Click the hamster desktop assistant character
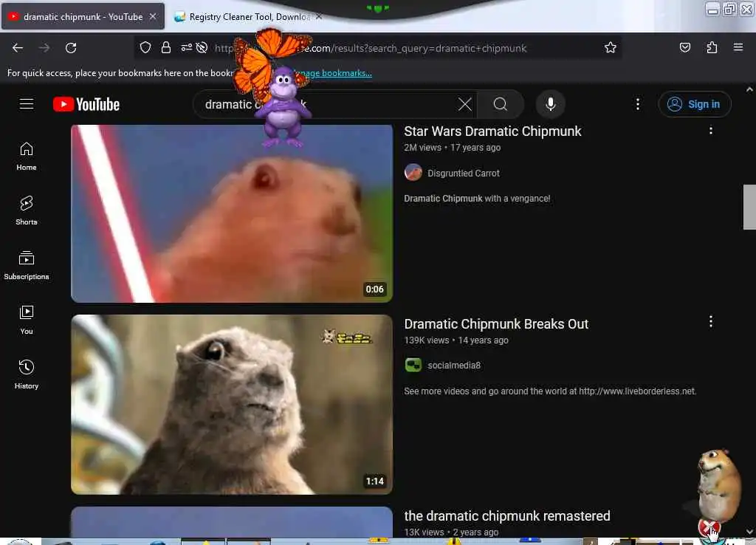This screenshot has width=756, height=545. 718,486
